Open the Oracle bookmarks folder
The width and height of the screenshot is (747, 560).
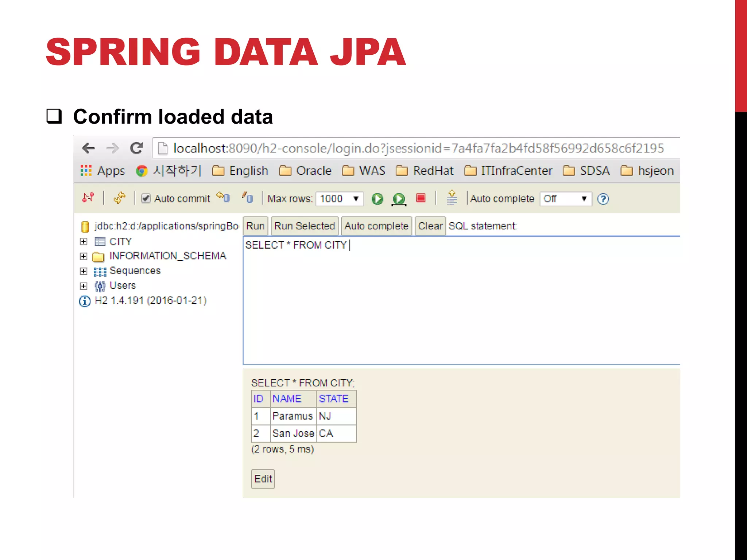(306, 171)
